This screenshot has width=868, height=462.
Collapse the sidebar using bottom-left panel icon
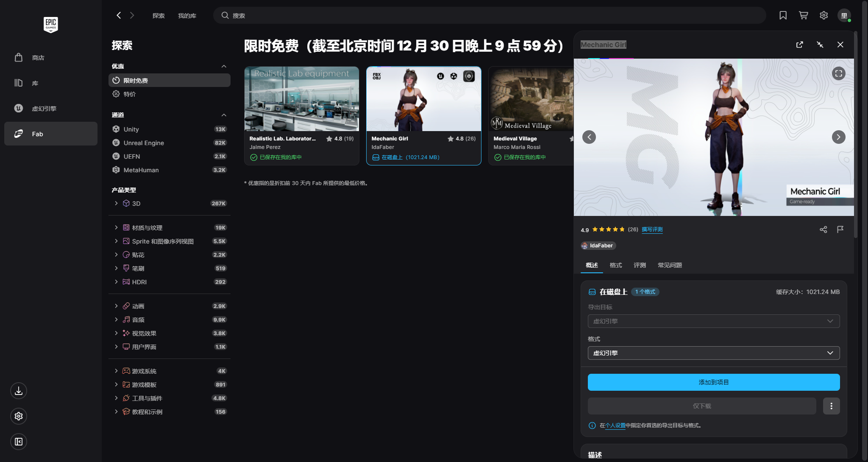click(x=19, y=442)
